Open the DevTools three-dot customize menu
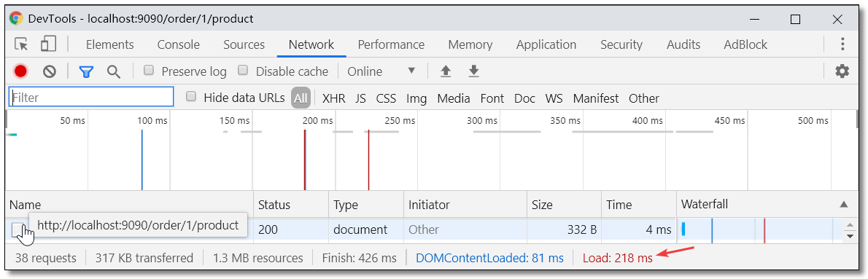The height and width of the screenshot is (279, 868). point(842,44)
